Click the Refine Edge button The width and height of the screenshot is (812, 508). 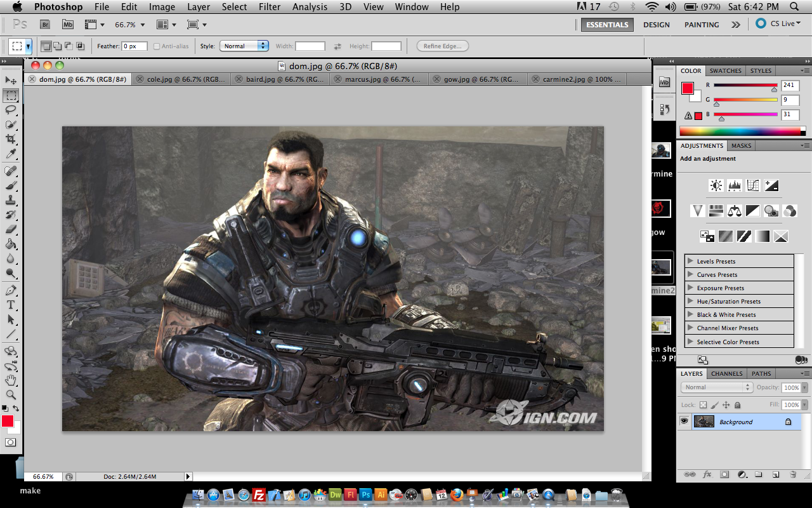point(443,46)
